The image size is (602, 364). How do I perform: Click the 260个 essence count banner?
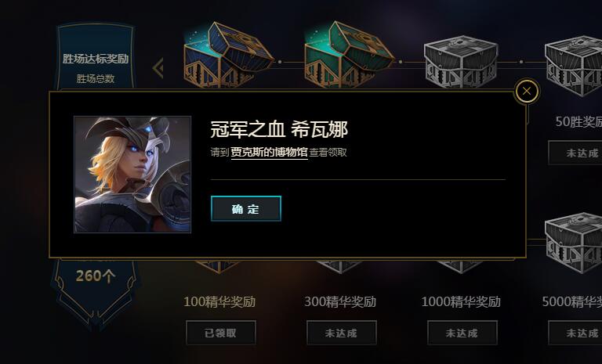click(x=95, y=276)
